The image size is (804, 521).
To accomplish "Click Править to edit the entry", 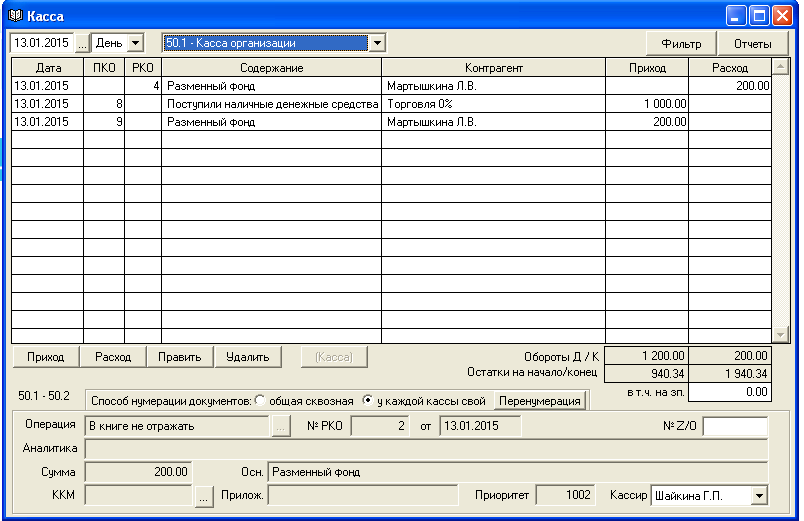I will click(x=180, y=357).
